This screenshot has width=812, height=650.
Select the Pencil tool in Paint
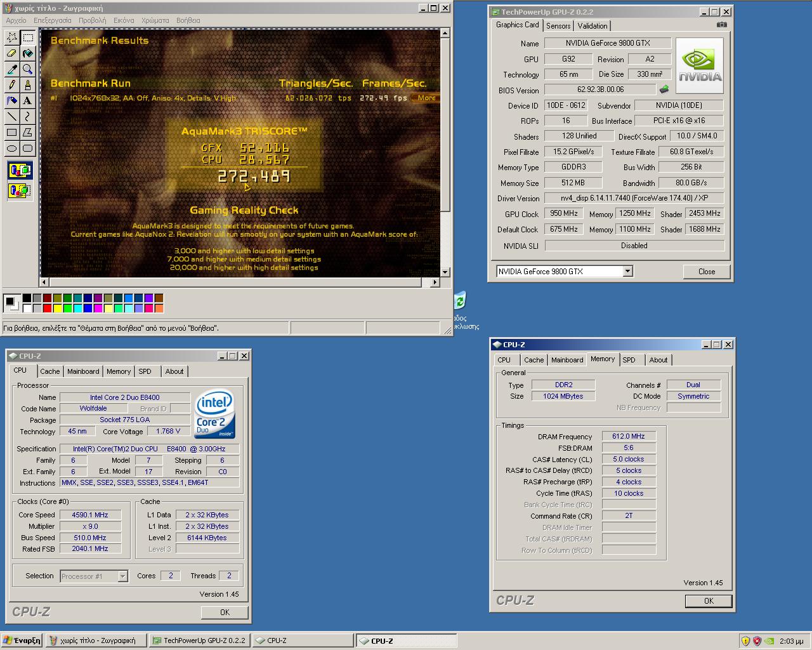12,85
